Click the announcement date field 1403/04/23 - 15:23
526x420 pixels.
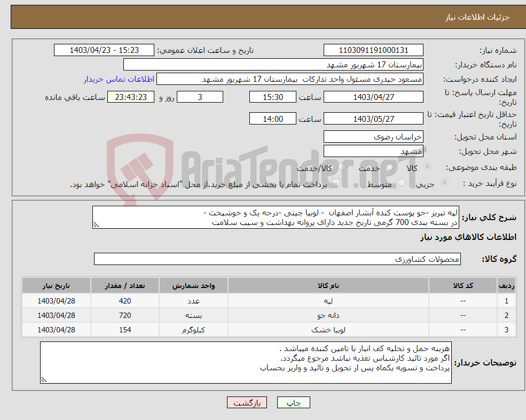104,50
